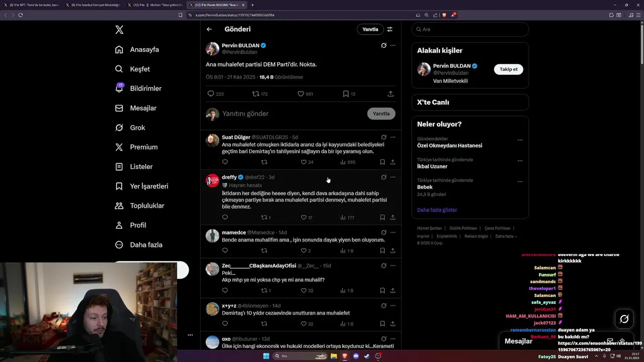Open Bebek trending topic
This screenshot has width=644, height=362.
coord(425,187)
